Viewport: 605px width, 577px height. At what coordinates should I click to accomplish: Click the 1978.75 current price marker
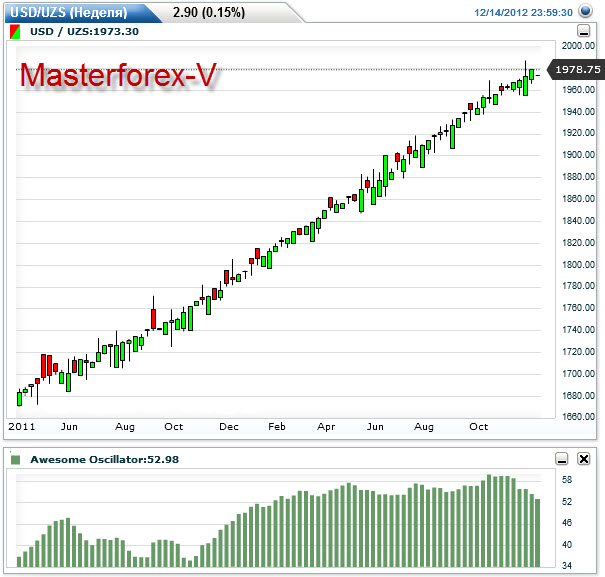577,69
